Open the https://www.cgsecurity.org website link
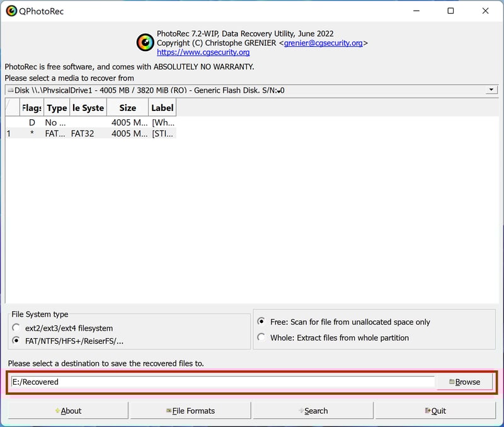504x427 pixels. 203,52
